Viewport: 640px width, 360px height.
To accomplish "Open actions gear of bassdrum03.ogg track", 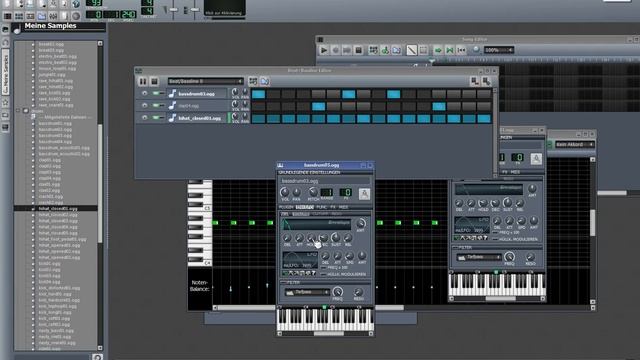I will (x=144, y=93).
